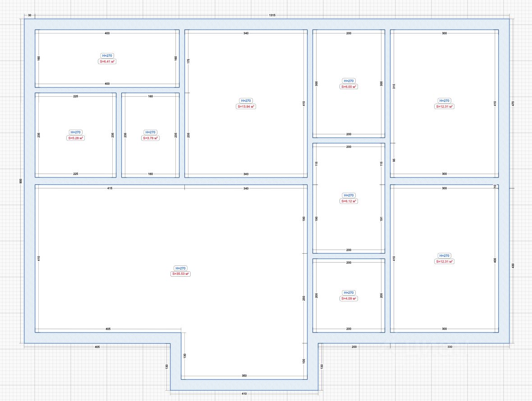Click the S=6.00 м² area label
532x401 pixels.
[349, 87]
